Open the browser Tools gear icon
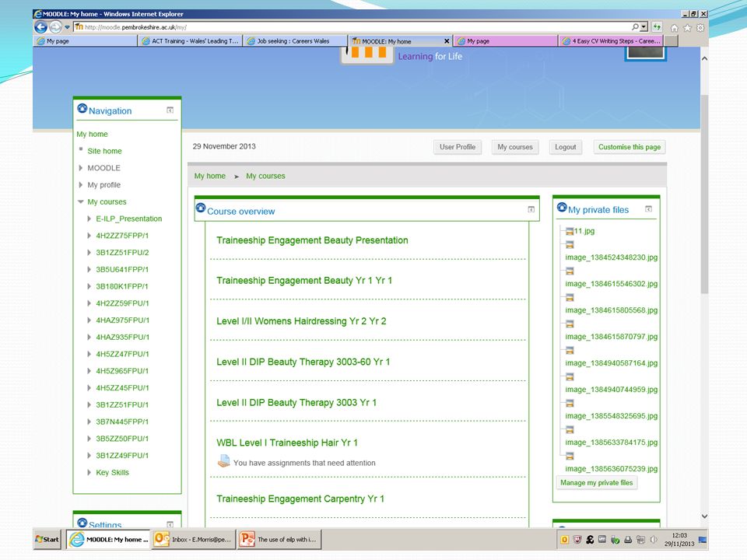Viewport: 747px width, 560px height. (700, 28)
